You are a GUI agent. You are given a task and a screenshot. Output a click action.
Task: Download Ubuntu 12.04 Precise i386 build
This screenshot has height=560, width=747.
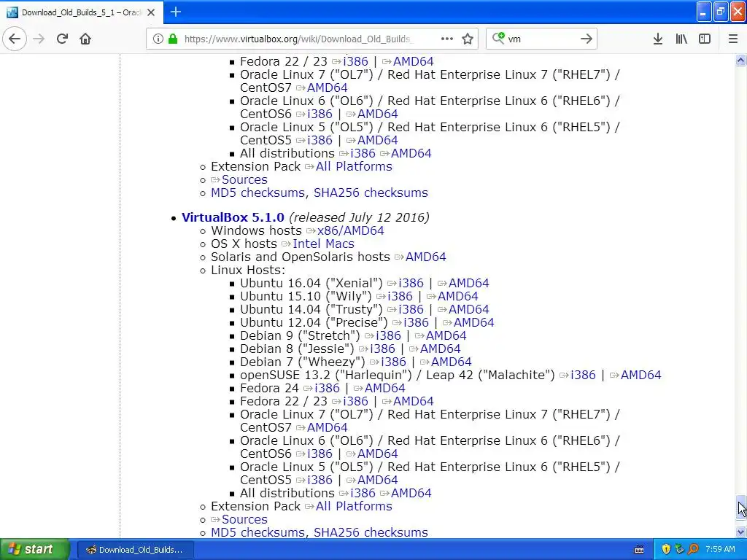416,322
